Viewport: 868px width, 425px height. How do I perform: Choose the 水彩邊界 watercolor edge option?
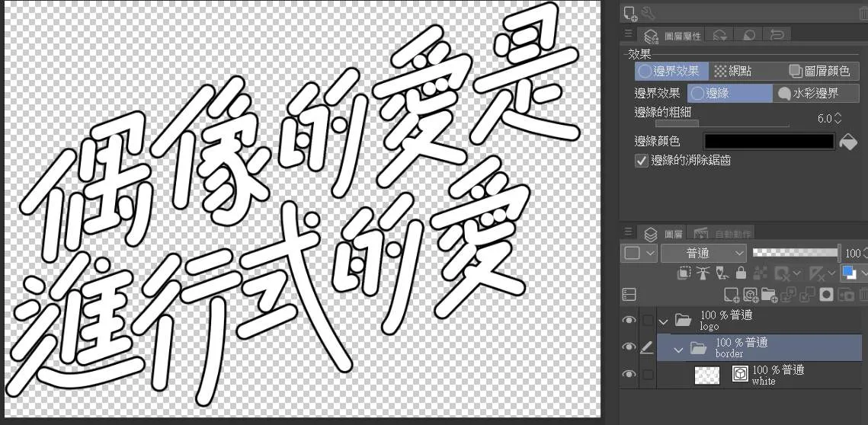click(x=816, y=94)
